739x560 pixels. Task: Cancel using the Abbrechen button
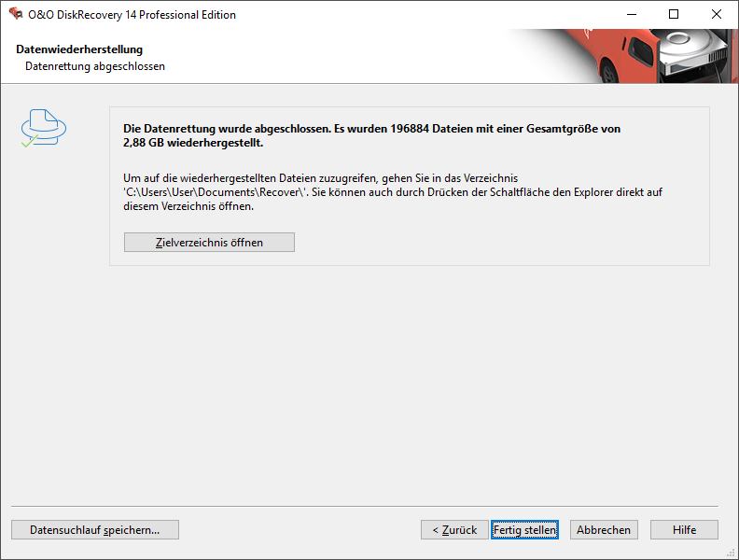(604, 530)
